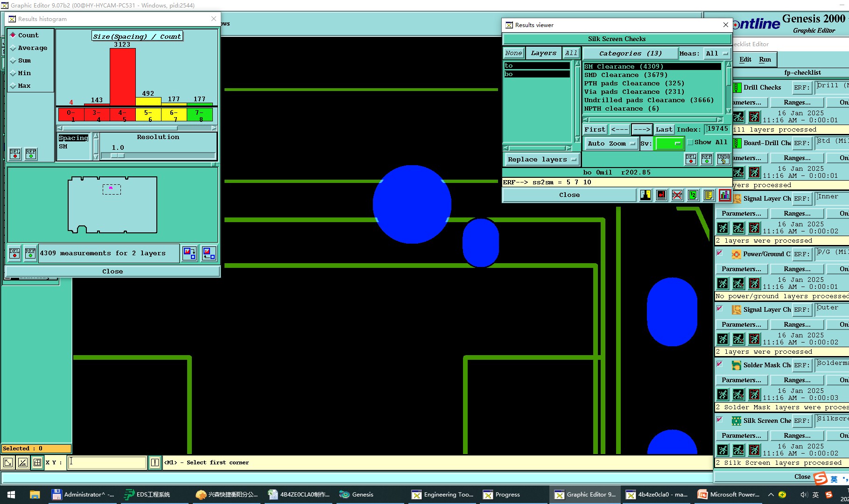Toggle the Silk Screen Checks checkbox
Screen dimensions: 849x504
point(719,420)
